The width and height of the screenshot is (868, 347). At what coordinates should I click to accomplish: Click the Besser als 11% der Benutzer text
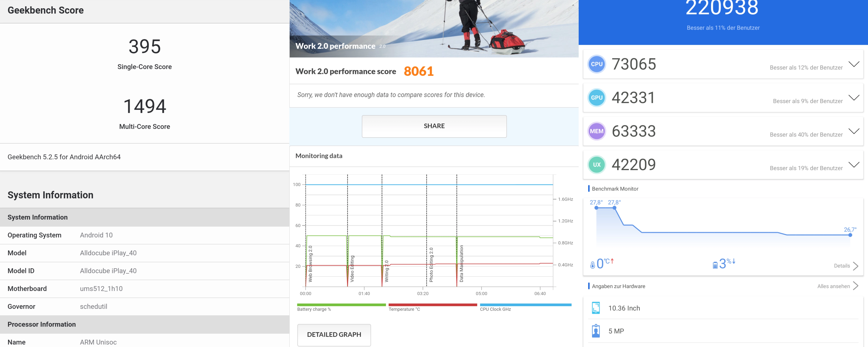(723, 28)
